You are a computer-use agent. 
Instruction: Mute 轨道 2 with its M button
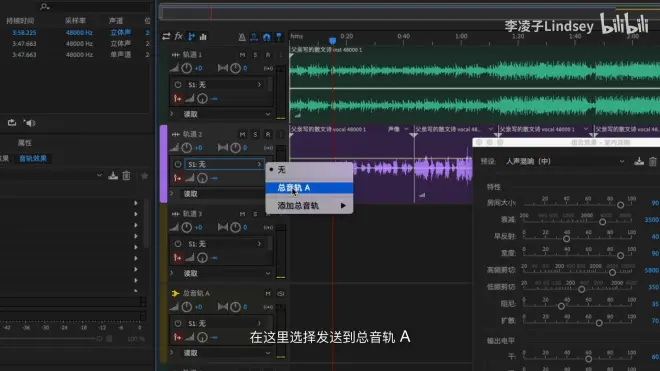(242, 134)
